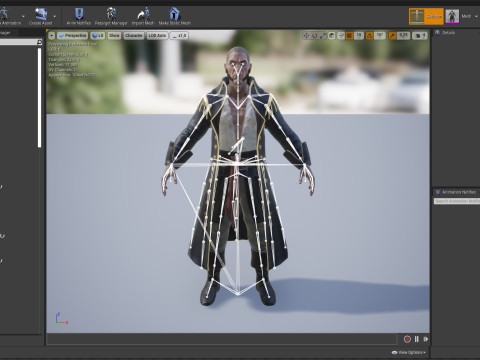Viewport: 480px width, 360px height.
Task: Focus the left panel search field
Action: pyautogui.click(x=18, y=42)
